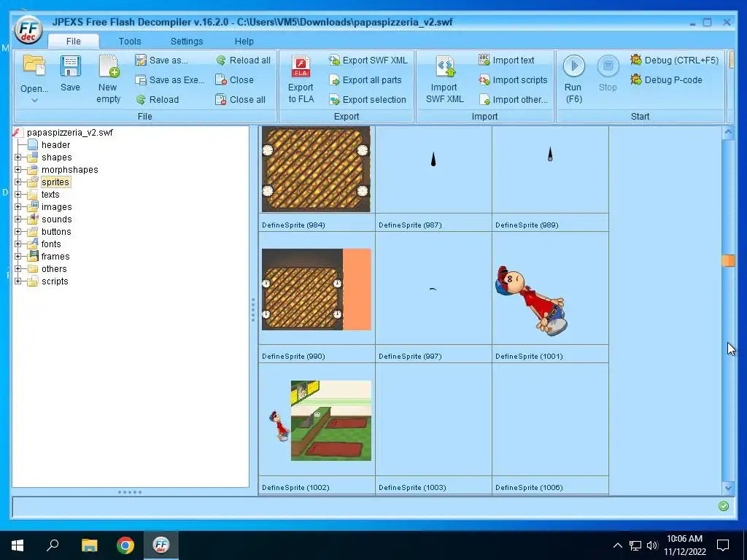Click Reload all
The image size is (747, 560).
[243, 60]
